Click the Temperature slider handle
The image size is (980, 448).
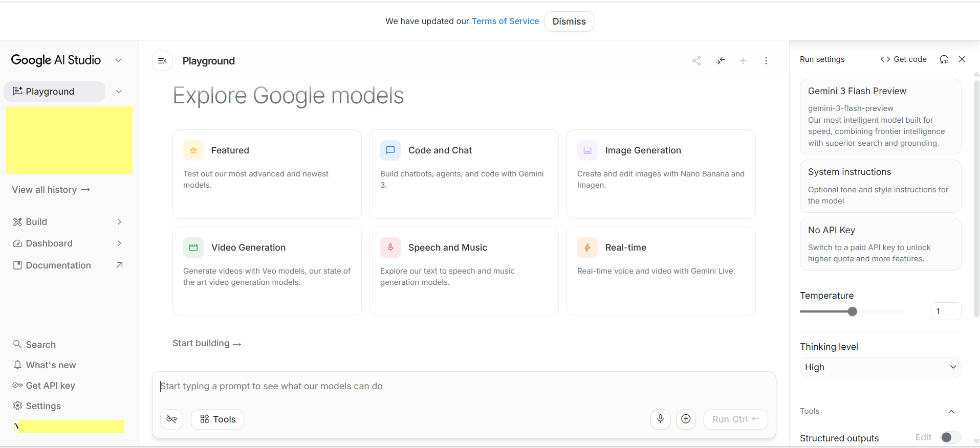point(852,311)
